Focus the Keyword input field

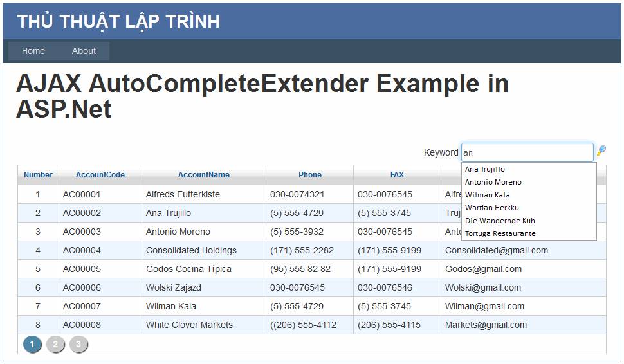(x=528, y=153)
